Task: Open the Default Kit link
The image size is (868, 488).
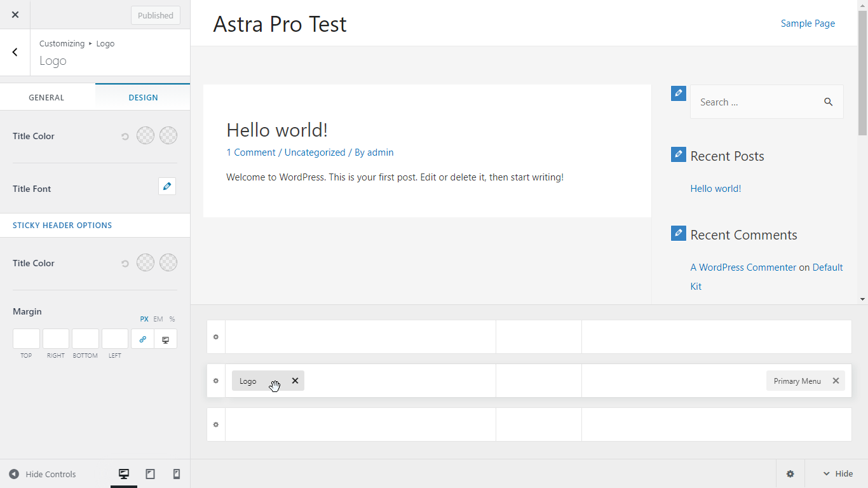Action: pos(827,268)
